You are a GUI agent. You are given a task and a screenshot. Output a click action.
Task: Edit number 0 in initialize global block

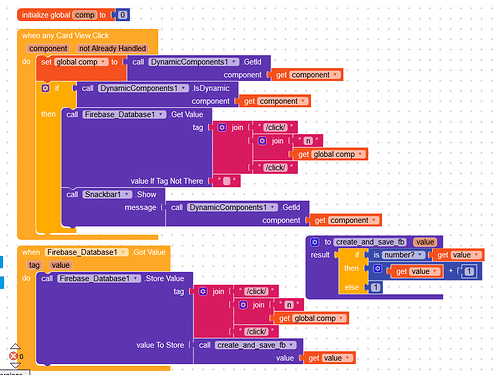point(123,15)
